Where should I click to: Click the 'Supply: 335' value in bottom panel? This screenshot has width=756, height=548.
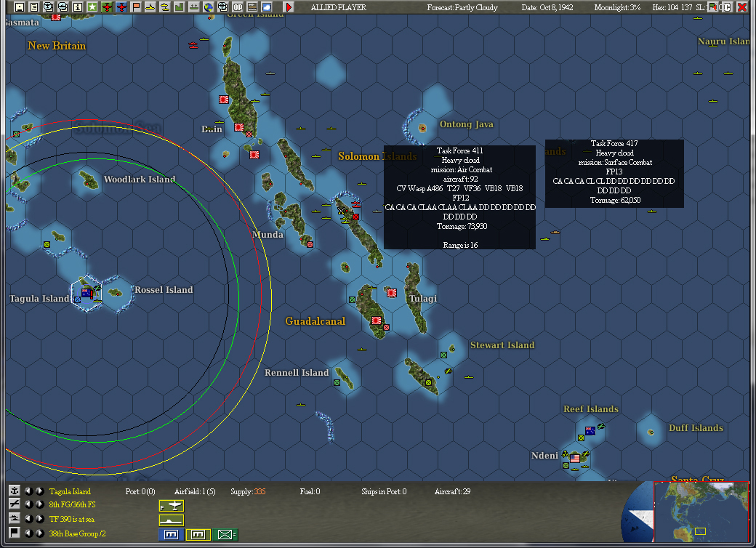pos(248,491)
